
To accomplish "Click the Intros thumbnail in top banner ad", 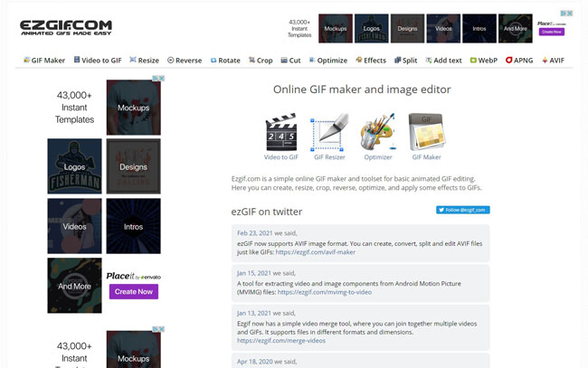I will 479,28.
